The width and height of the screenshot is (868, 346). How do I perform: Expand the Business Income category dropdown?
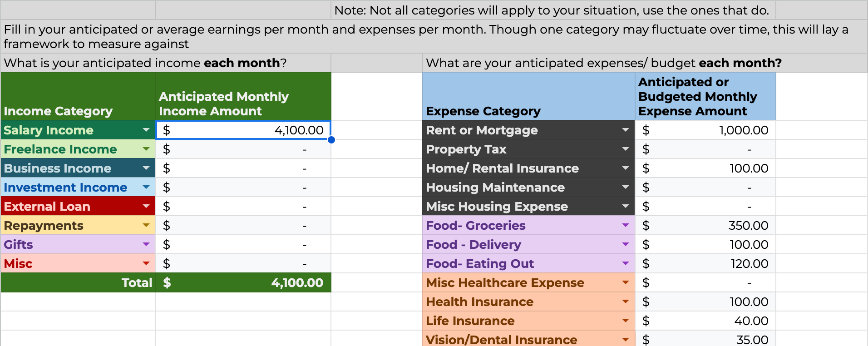(x=146, y=168)
